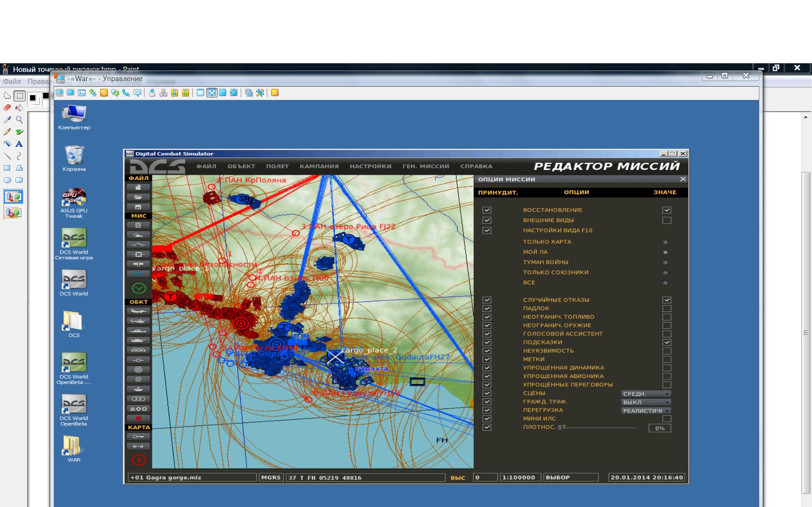Image resolution: width=812 pixels, height=507 pixels.
Task: Click the open mission folder icon
Action: (138, 197)
